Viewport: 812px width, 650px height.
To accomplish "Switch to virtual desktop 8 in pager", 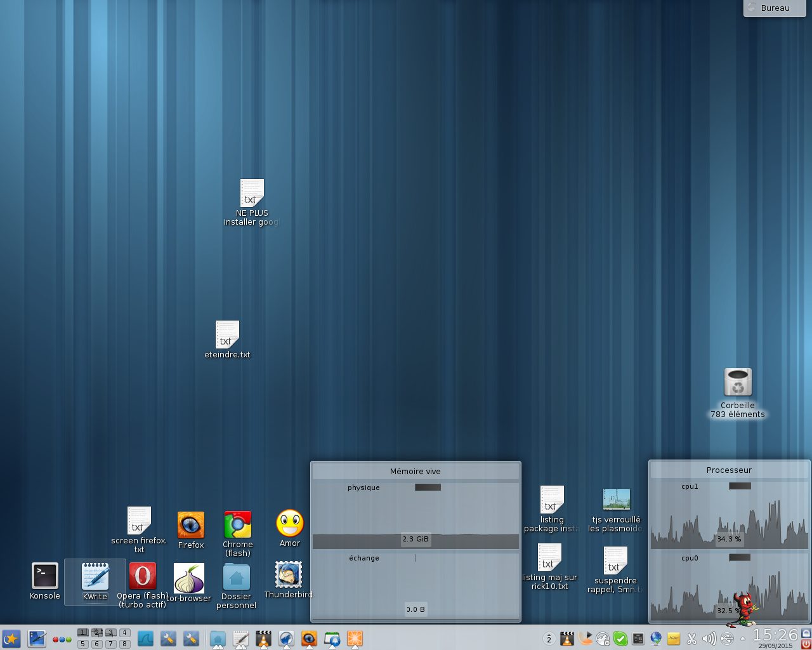I will click(125, 644).
